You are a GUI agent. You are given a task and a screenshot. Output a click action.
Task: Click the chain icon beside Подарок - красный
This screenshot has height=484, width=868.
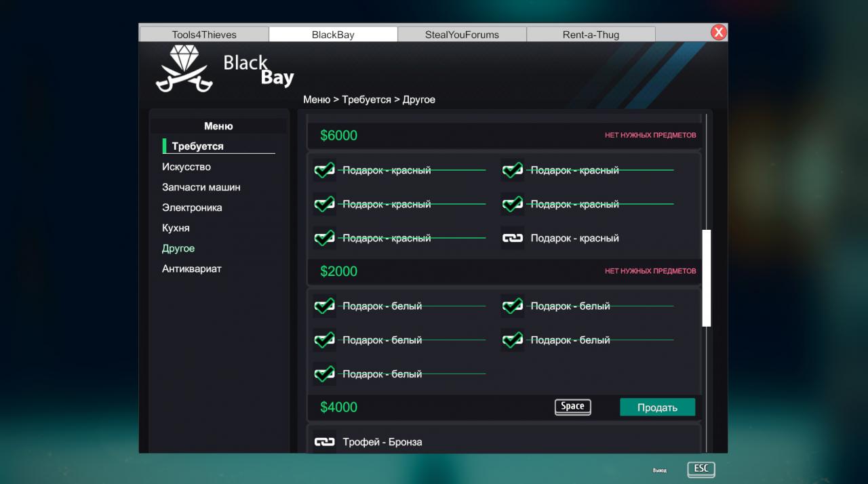[x=512, y=238]
